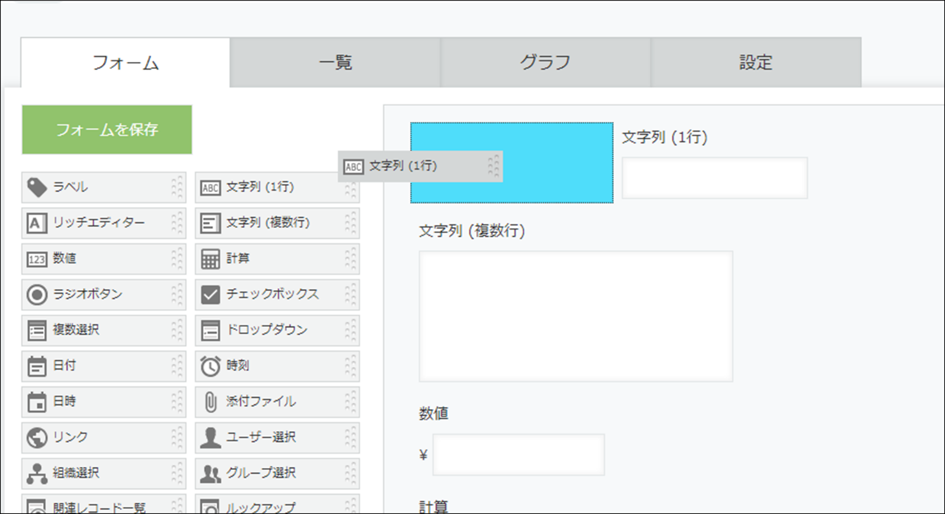Click the 添付ファイル paperclip icon
The height and width of the screenshot is (514, 945).
(210, 402)
